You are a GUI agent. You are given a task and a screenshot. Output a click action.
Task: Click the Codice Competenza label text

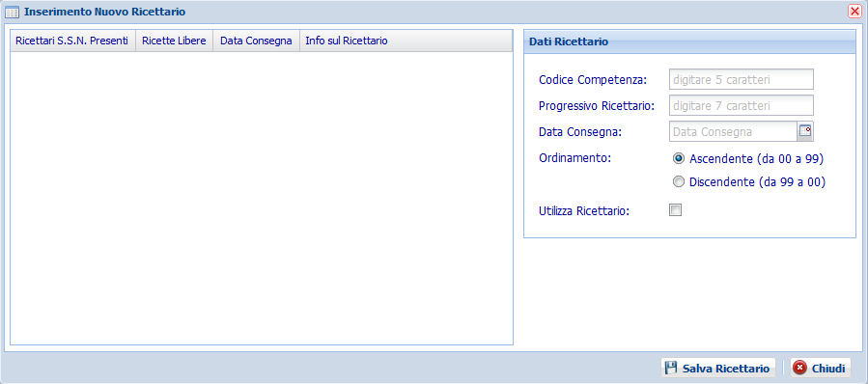click(593, 80)
